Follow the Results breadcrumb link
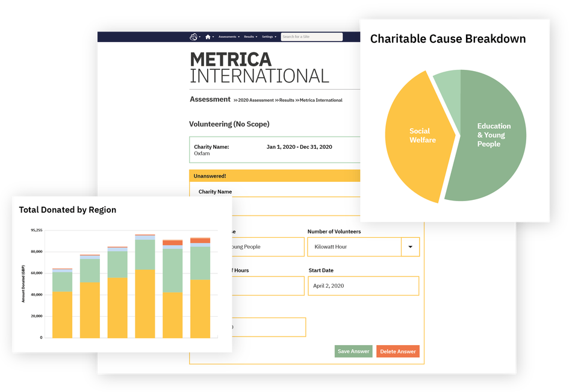Screen dimensions: 578x392 [286, 100]
